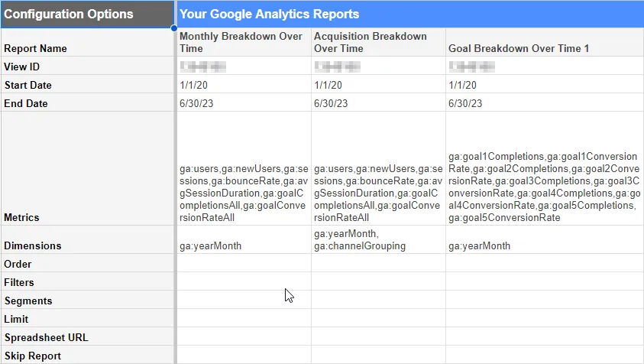Click the blue selection handle dot

tap(174, 28)
